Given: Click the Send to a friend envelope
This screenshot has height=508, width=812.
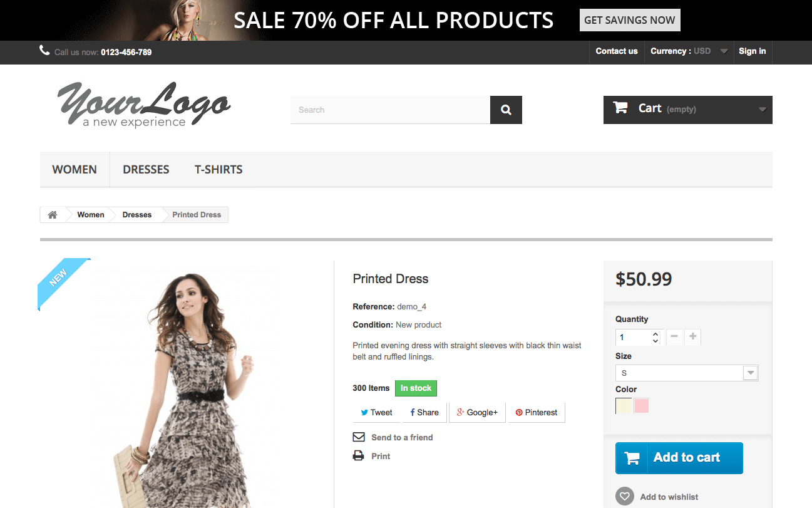Looking at the screenshot, I should pos(359,437).
